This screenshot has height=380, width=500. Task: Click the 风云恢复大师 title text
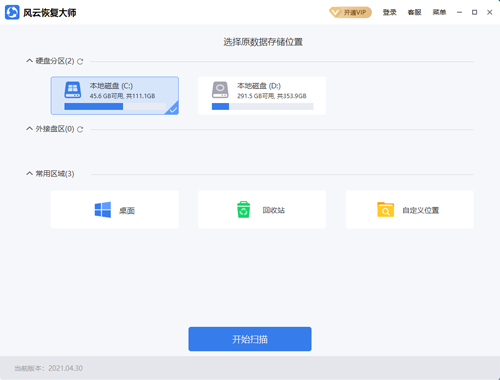[x=50, y=13]
